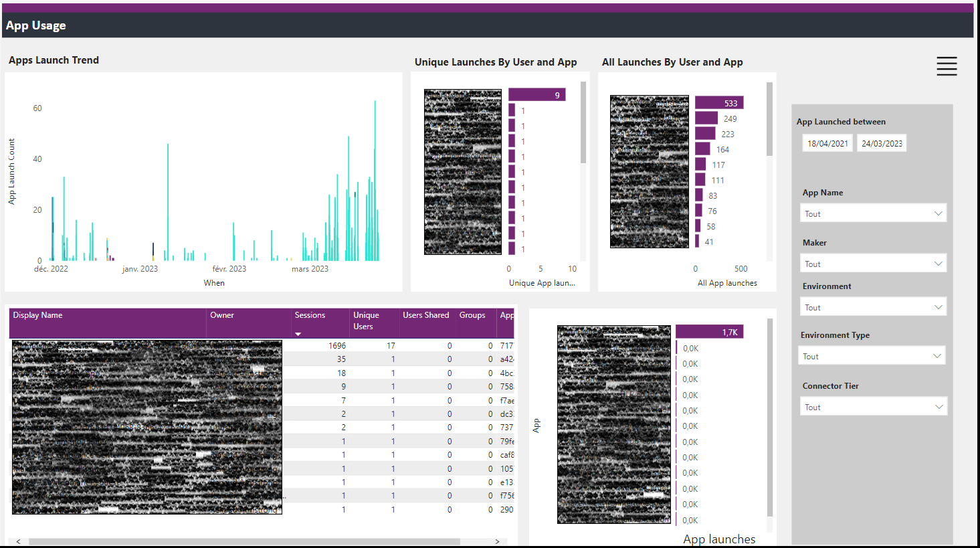Click the App ID cell e13
The height and width of the screenshot is (548, 980).
506,482
